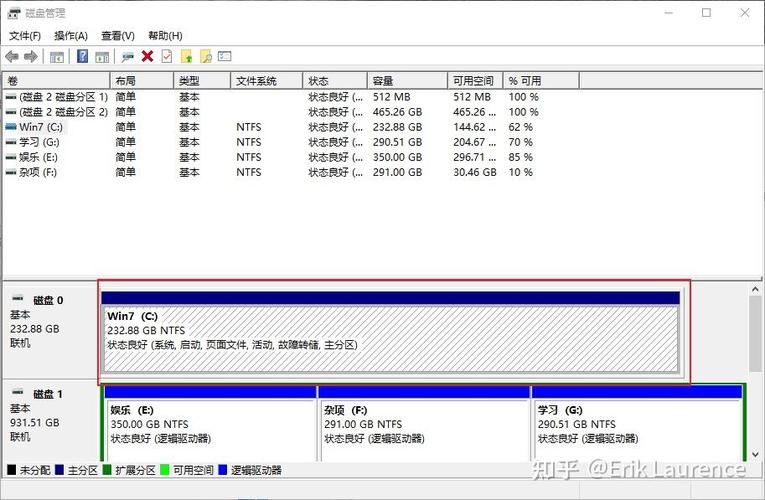Click the drive icon of 娱乐 (E:) row
The image size is (765, 500).
(x=11, y=157)
